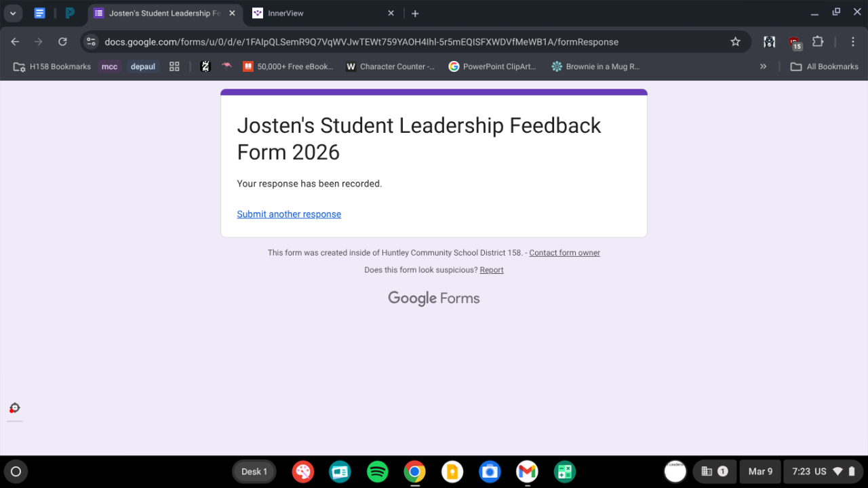This screenshot has width=868, height=488.
Task: Open the All Bookmarks folder
Action: click(x=825, y=66)
